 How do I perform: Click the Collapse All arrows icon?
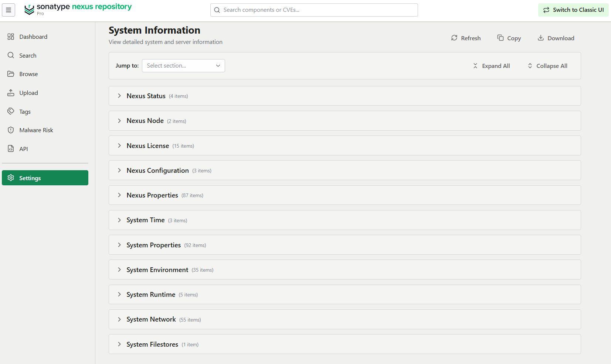coord(530,66)
